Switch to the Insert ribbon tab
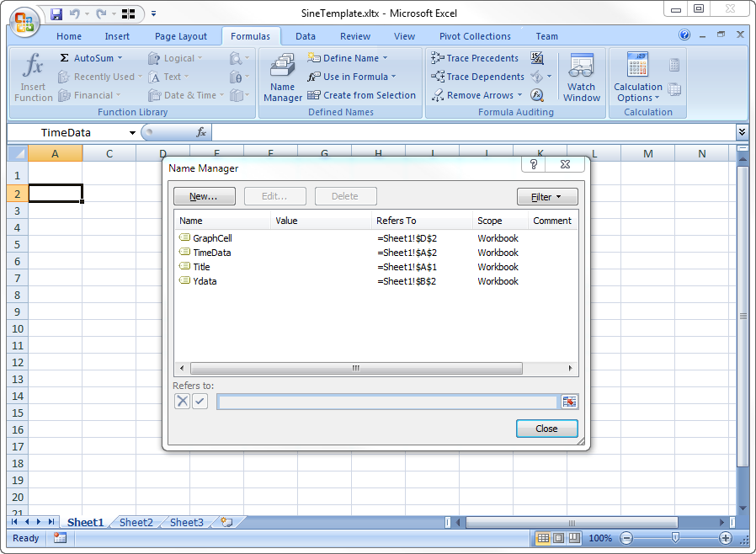This screenshot has width=756, height=554. point(117,36)
